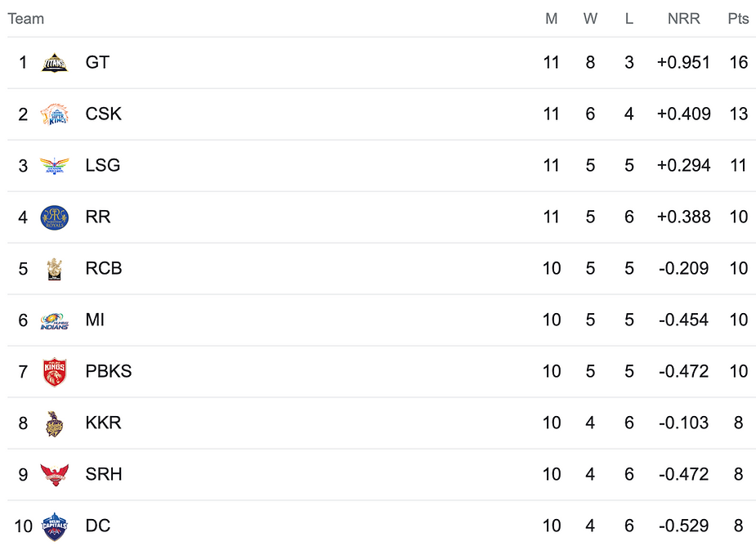Click the Mumbai Indians logo
756x546 pixels.
pos(55,320)
